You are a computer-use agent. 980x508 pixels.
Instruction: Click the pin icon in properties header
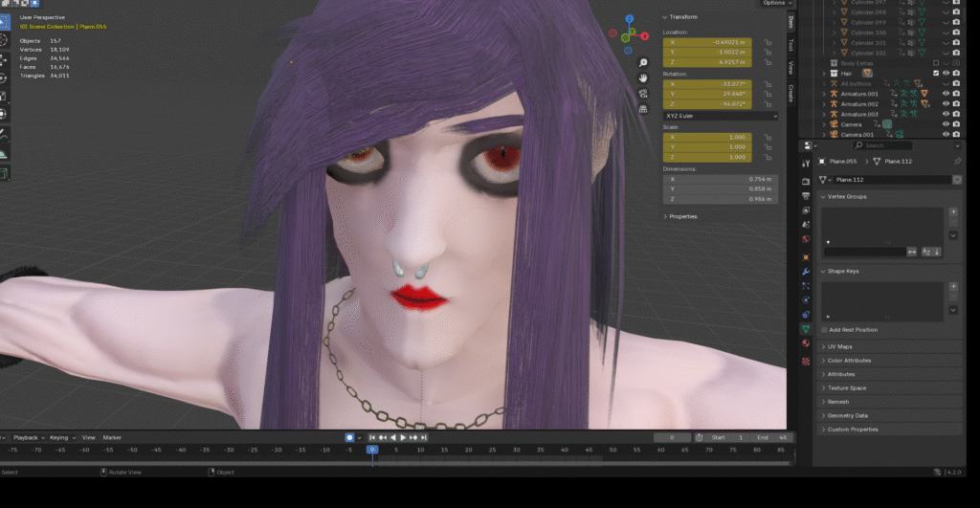pyautogui.click(x=957, y=163)
